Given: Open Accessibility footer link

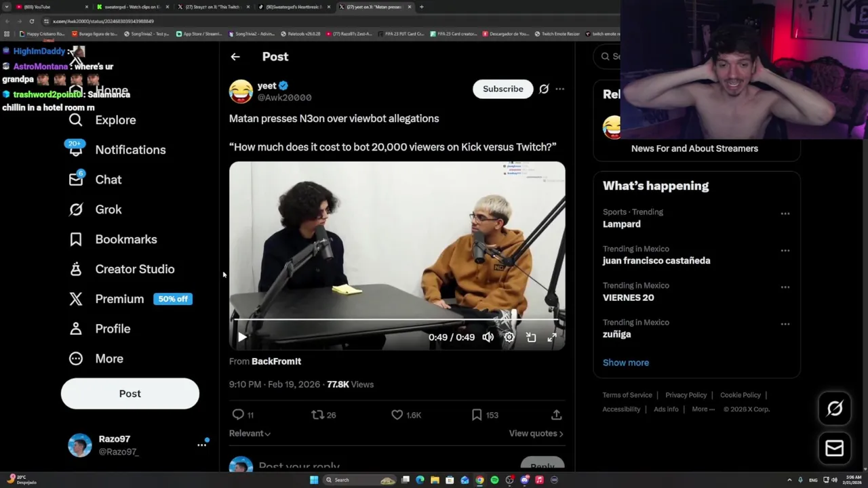Looking at the screenshot, I should pos(621,409).
